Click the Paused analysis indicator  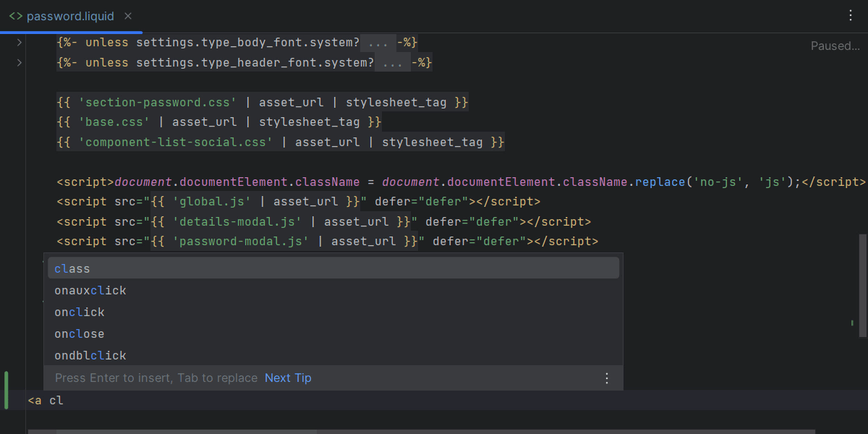click(835, 46)
